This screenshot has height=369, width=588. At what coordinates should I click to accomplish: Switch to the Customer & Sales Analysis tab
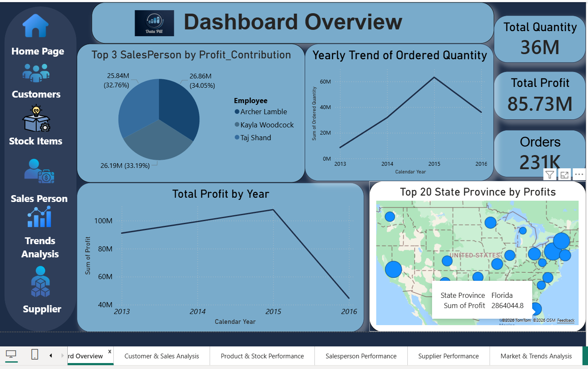pyautogui.click(x=161, y=356)
